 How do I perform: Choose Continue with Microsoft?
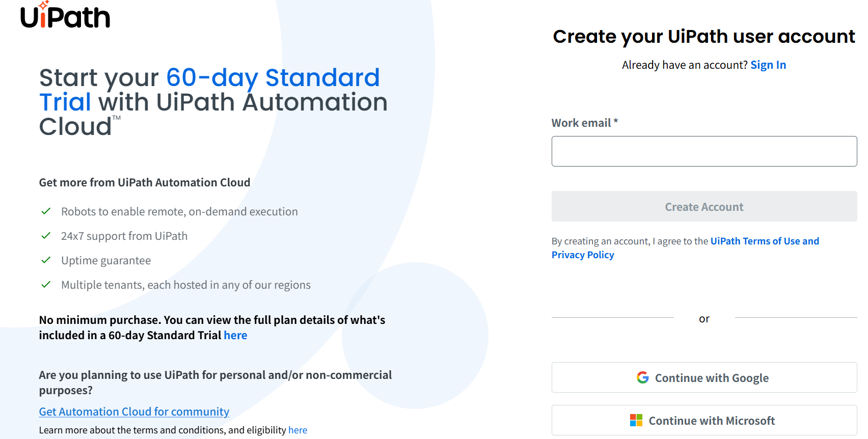click(703, 420)
